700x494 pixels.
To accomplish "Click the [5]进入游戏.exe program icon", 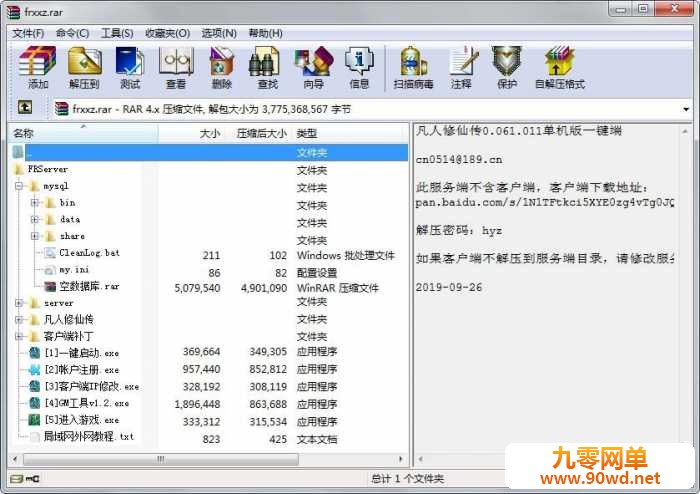I will (x=34, y=420).
